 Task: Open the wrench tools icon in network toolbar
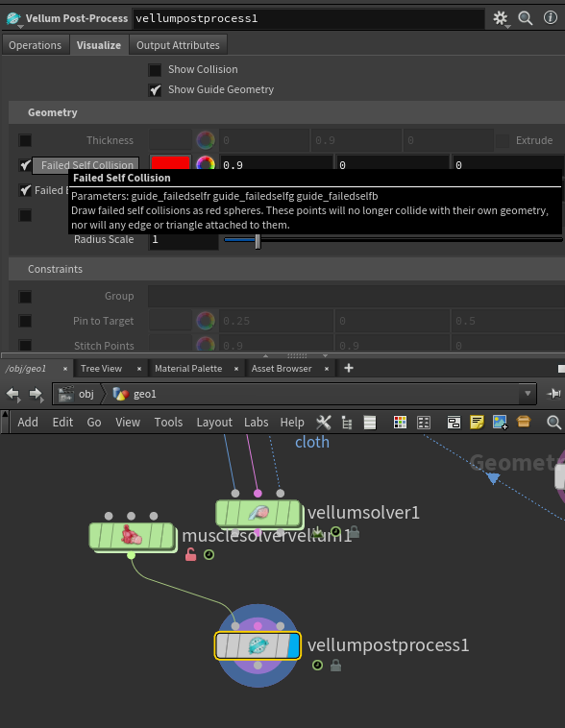coord(324,422)
